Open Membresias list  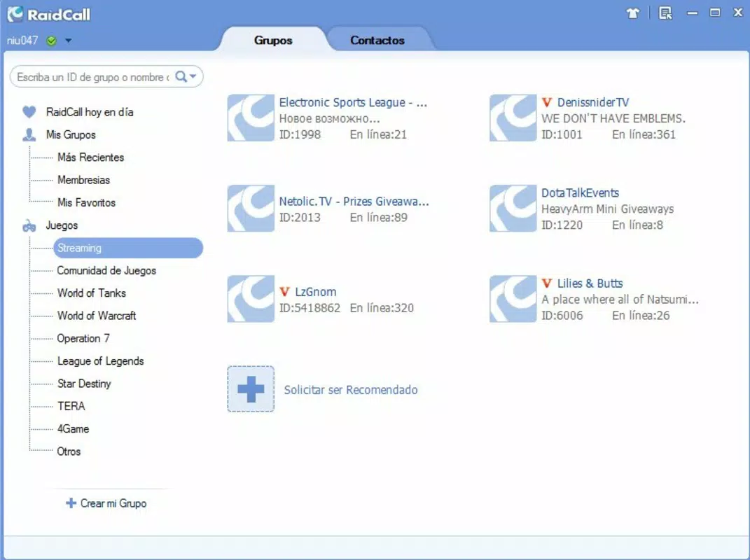pyautogui.click(x=84, y=180)
